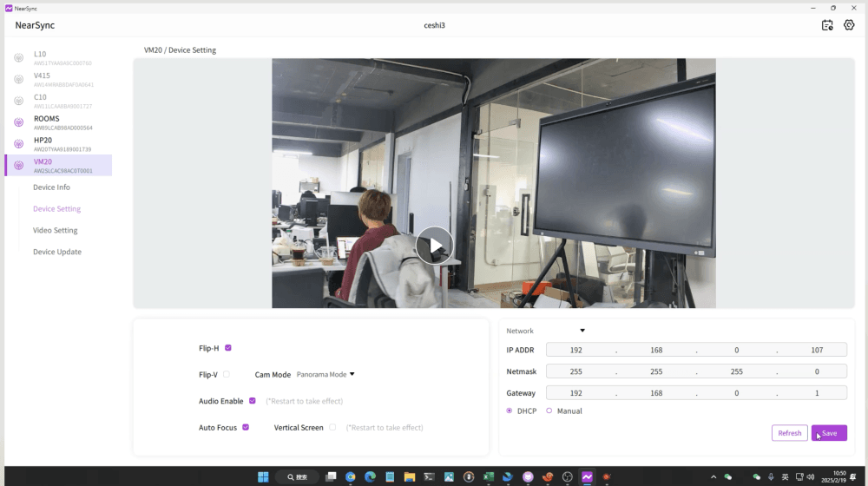Click the V415 device icon in the sidebar
Screen dimensions: 868x486
point(19,80)
